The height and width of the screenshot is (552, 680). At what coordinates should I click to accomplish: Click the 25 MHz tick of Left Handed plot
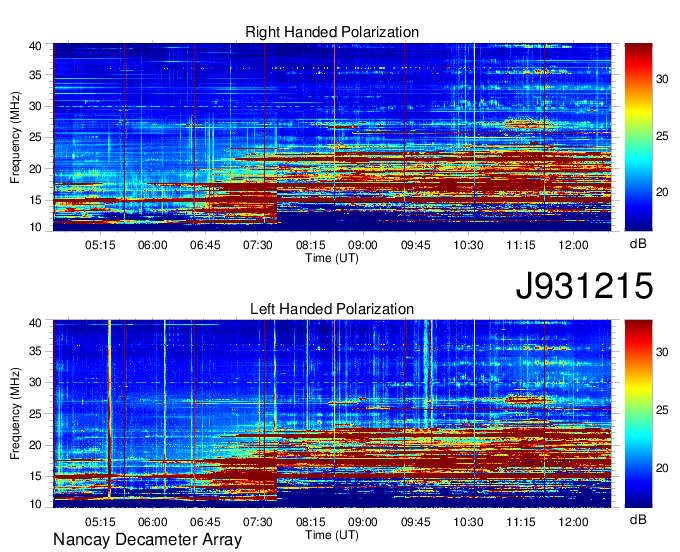pyautogui.click(x=36, y=414)
